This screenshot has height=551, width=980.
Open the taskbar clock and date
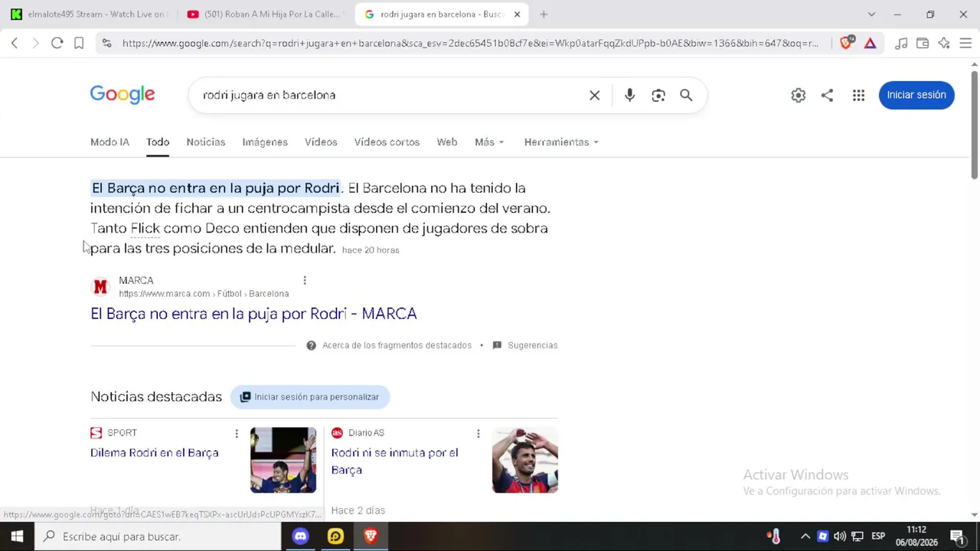[916, 536]
